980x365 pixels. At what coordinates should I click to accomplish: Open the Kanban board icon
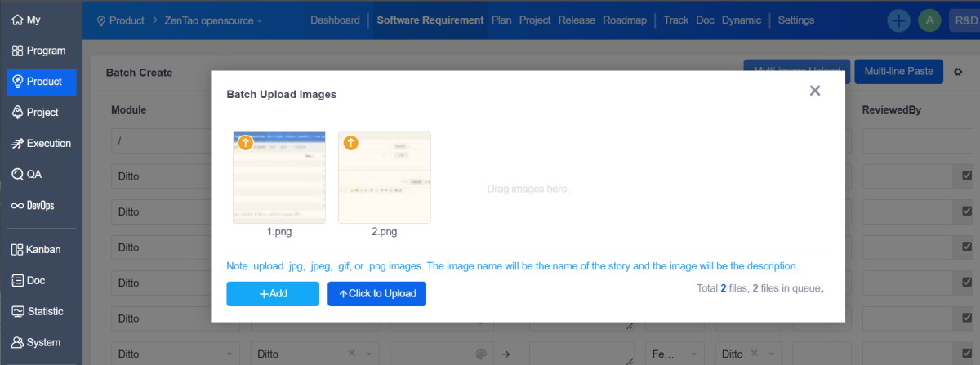point(18,250)
